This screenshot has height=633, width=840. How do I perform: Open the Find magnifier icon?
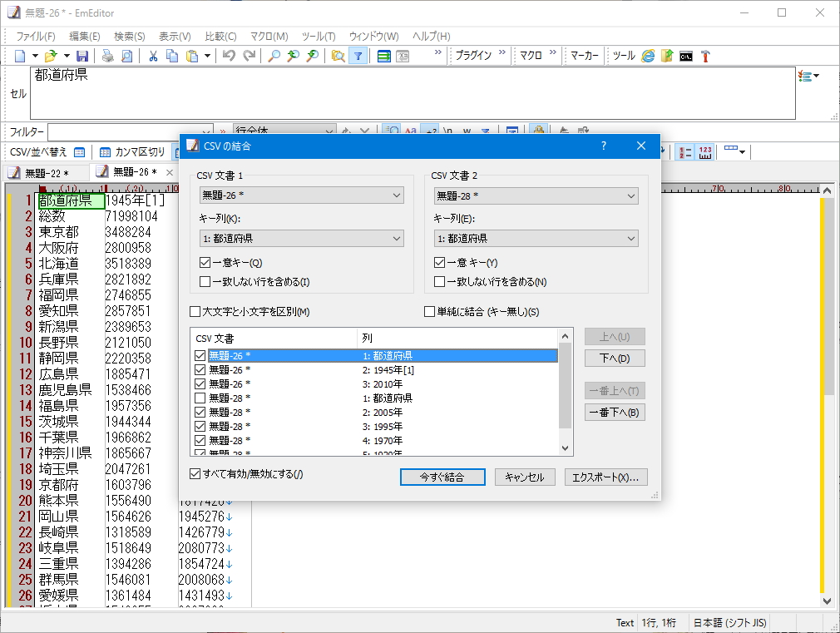(273, 56)
